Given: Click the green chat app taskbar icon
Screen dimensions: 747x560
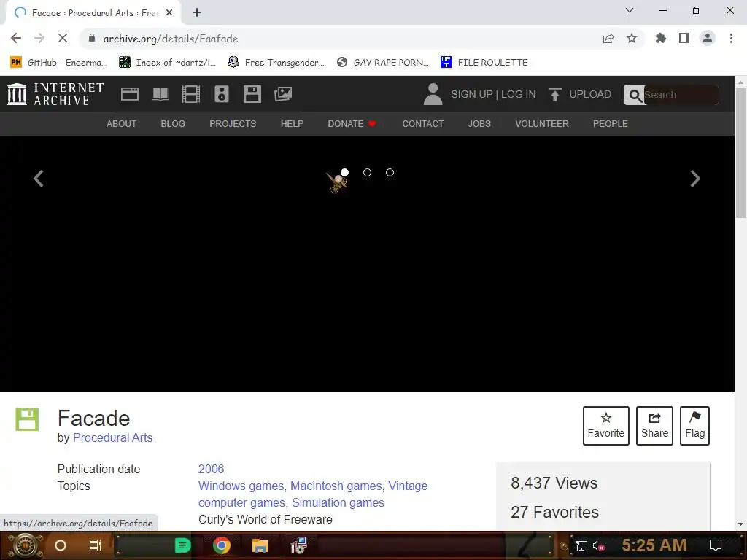Looking at the screenshot, I should pos(182,545).
